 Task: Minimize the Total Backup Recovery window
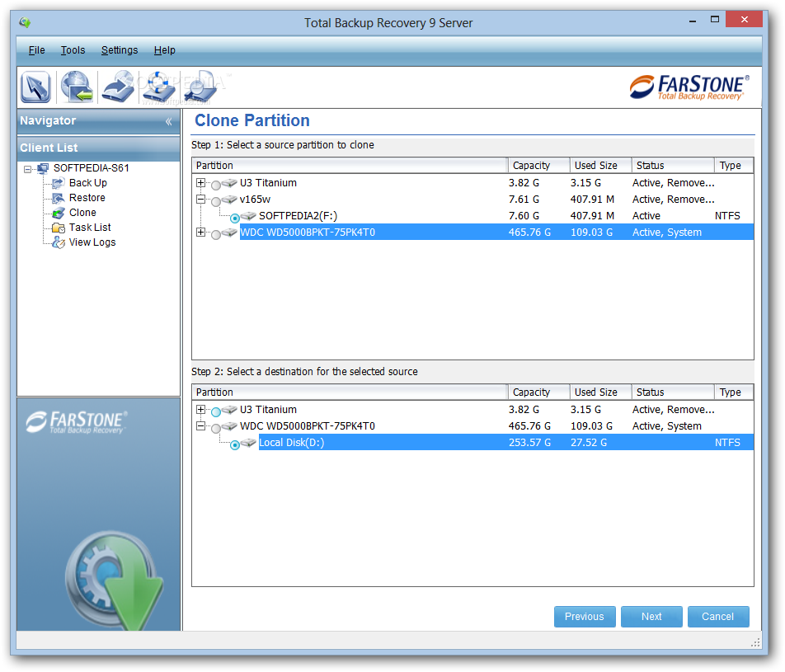pyautogui.click(x=693, y=21)
